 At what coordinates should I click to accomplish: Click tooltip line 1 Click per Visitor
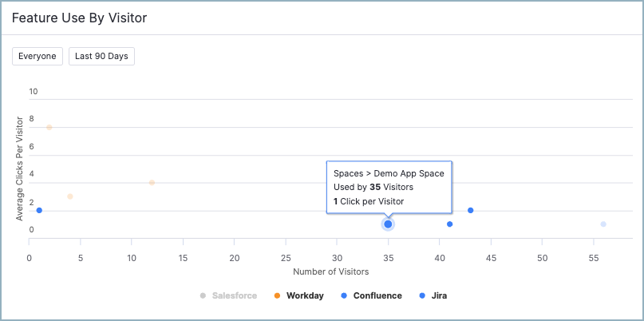(x=369, y=201)
